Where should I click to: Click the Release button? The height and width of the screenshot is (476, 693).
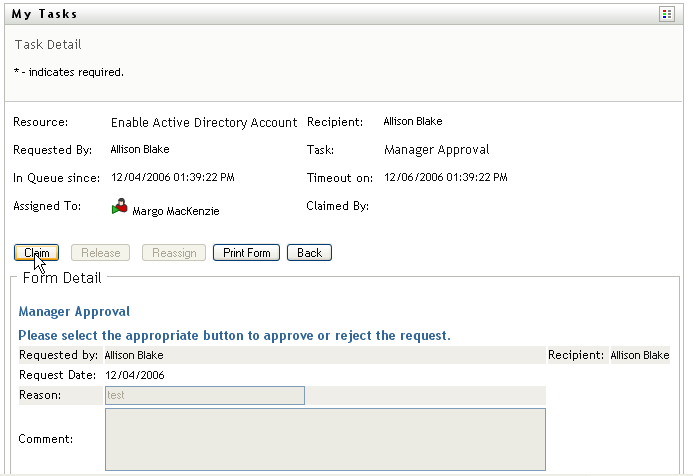pyautogui.click(x=101, y=253)
